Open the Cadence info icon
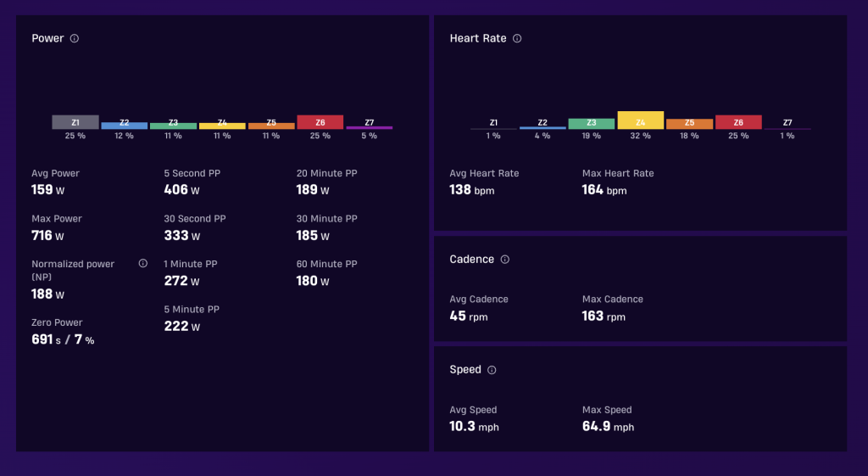 coord(505,260)
